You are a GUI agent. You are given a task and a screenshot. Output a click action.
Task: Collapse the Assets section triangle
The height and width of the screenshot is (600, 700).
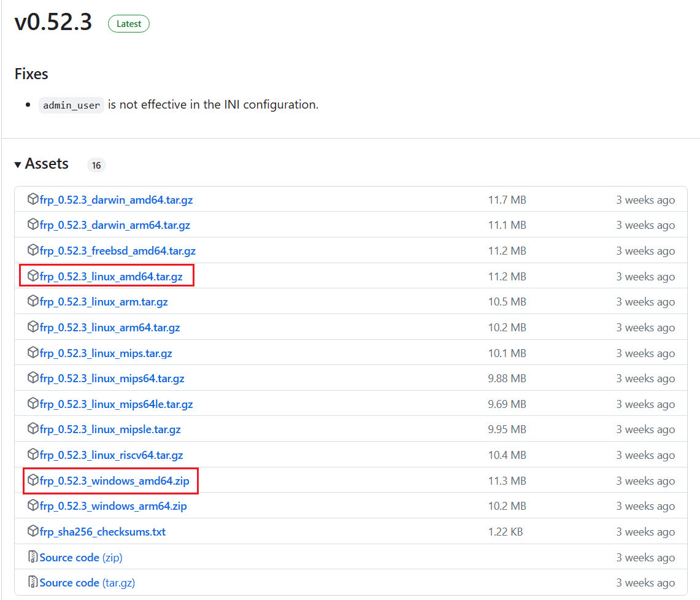click(18, 165)
